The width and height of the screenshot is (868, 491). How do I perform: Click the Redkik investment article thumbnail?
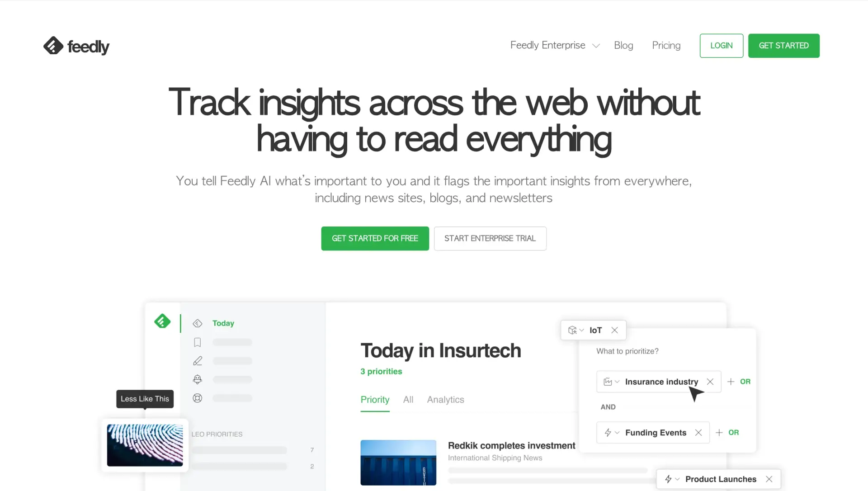(x=398, y=463)
